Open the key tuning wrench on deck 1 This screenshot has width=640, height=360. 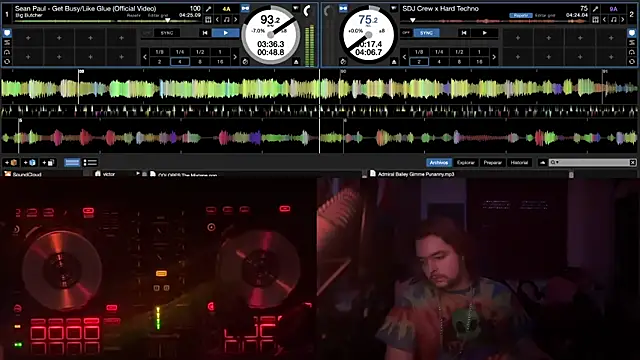209,9
